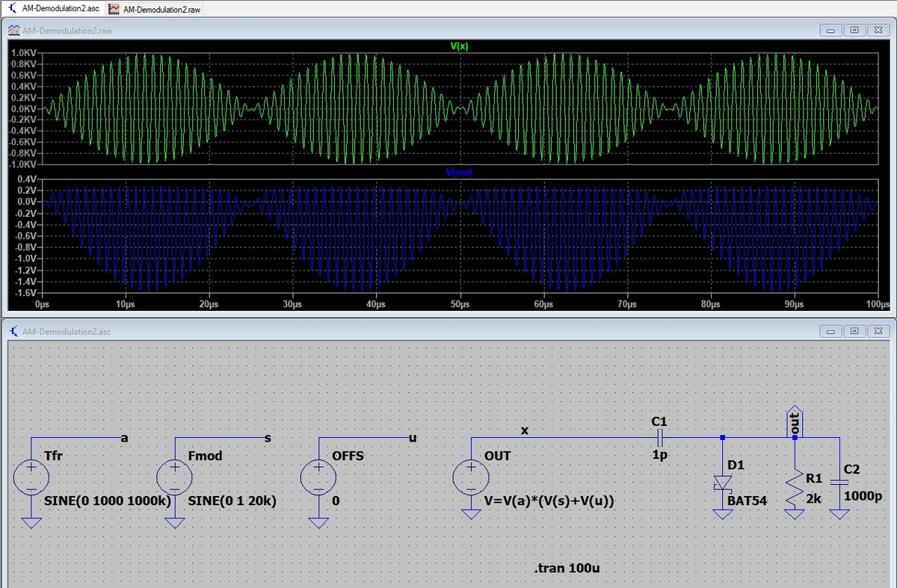This screenshot has width=897, height=588.
Task: Minimize the AM-Demodulation2.raw waveform window
Action: point(831,30)
